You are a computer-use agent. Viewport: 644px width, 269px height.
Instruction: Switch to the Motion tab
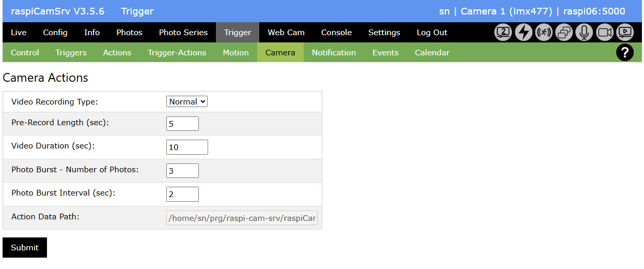click(x=235, y=53)
